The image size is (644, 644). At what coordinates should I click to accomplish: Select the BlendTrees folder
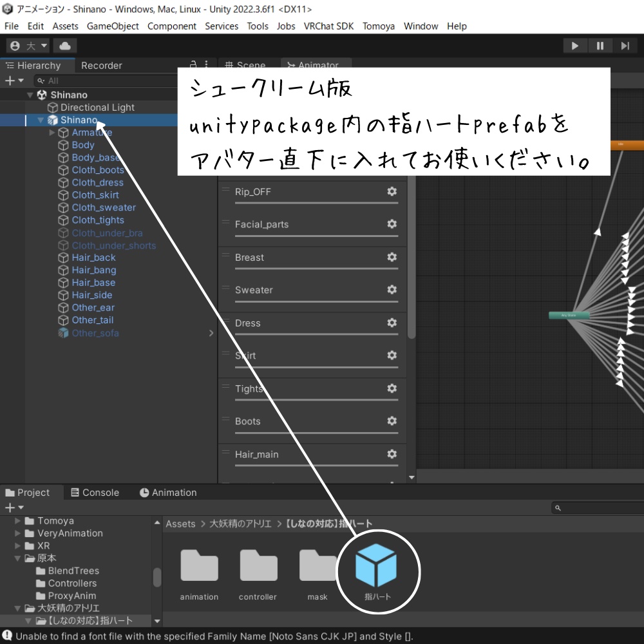tap(68, 571)
